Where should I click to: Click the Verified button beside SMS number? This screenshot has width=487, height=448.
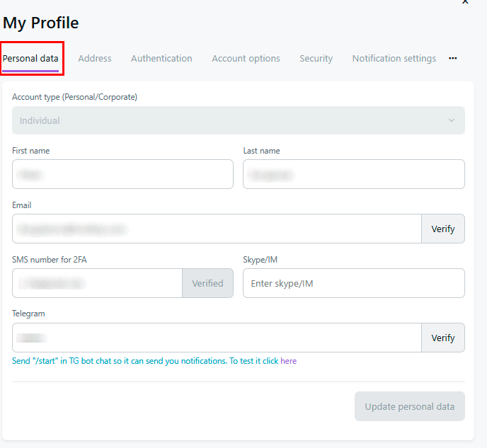coord(207,283)
